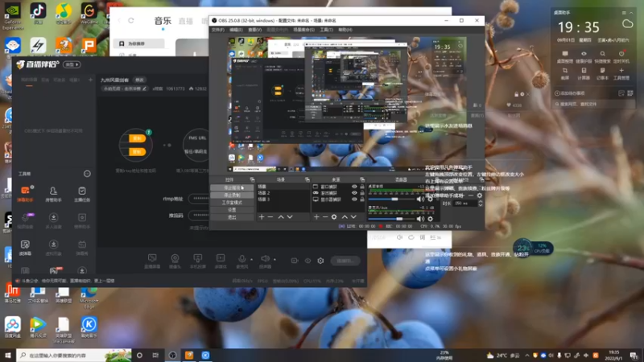
Task: Open 桌面音频 mixer settings gear
Action: tap(430, 199)
